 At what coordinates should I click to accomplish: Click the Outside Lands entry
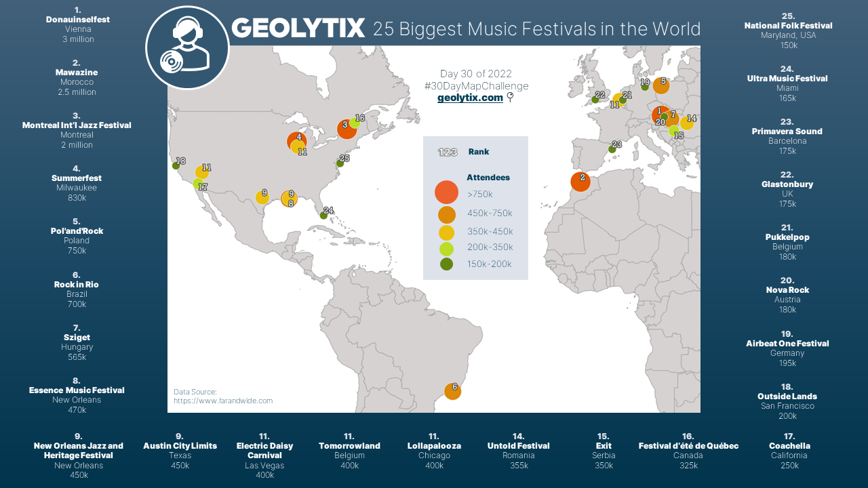787,401
